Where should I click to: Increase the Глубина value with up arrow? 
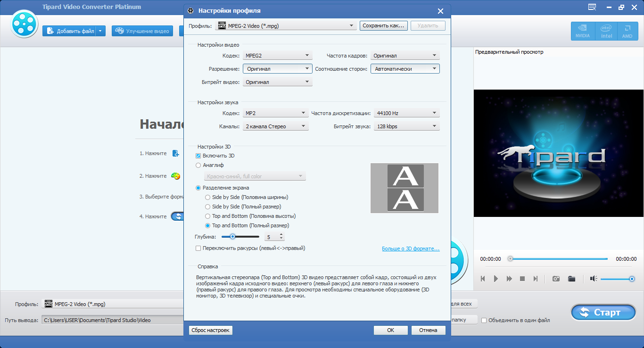point(281,234)
